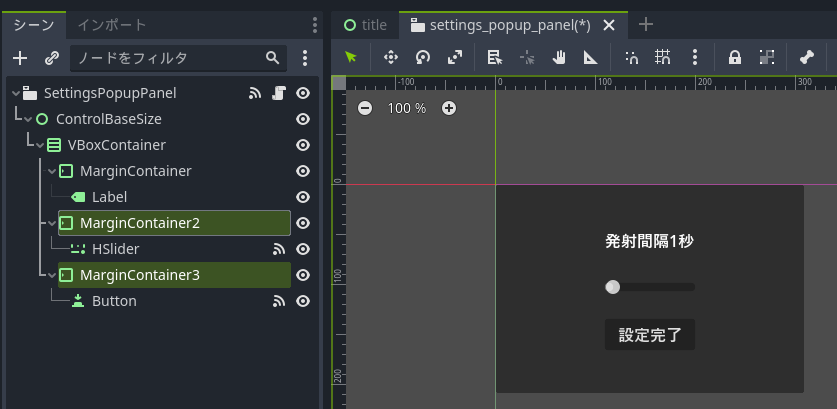The width and height of the screenshot is (837, 409).
Task: Toggle visibility of Button node
Action: pos(303,301)
